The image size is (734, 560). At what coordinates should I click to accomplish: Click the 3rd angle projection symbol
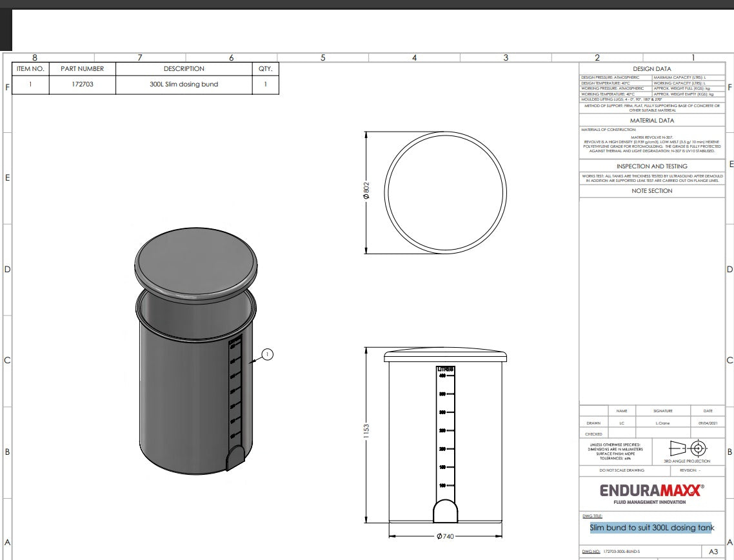coord(688,448)
